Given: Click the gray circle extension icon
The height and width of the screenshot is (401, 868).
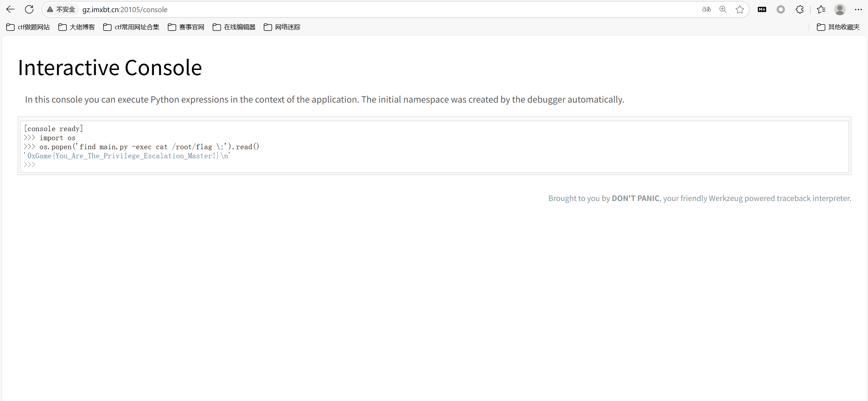Looking at the screenshot, I should (781, 9).
